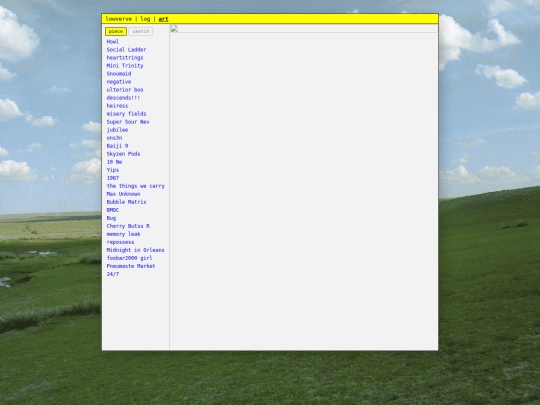Open the Pneumaste Market piece
The image size is (540, 405).
[x=131, y=266]
